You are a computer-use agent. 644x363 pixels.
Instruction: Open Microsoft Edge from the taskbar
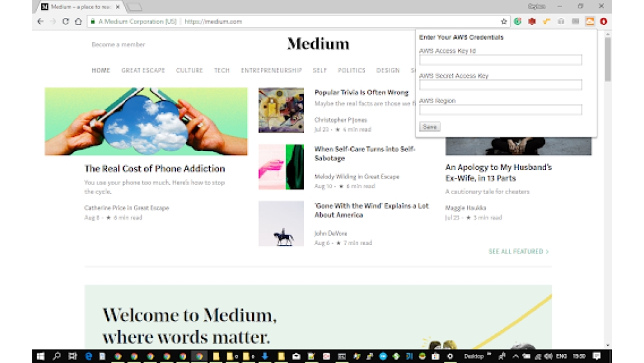(88, 356)
